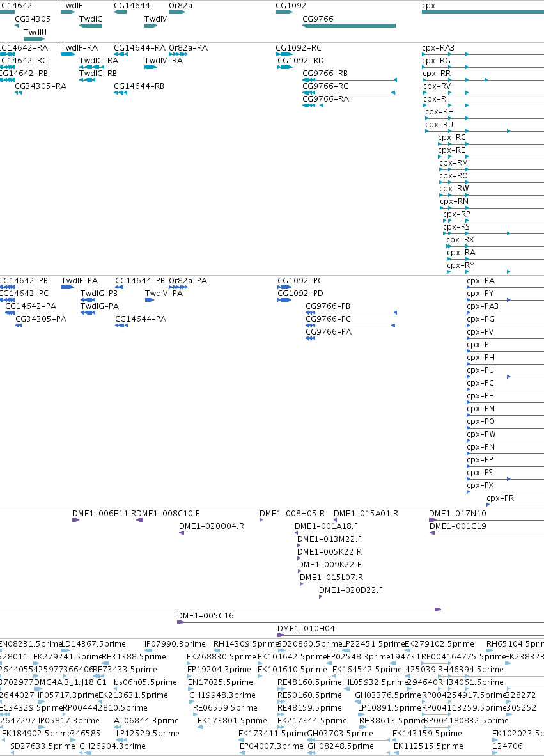Click cDNA label HL05932.5prime

coord(375,682)
